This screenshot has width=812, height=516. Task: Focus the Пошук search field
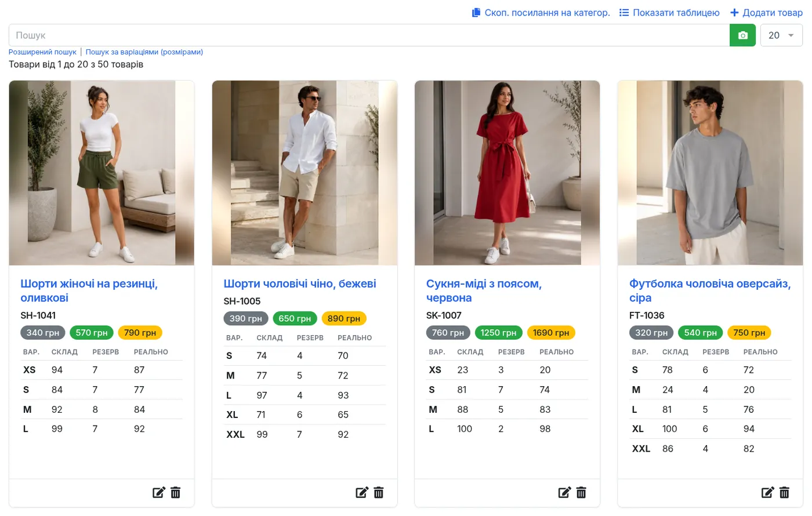pyautogui.click(x=369, y=35)
